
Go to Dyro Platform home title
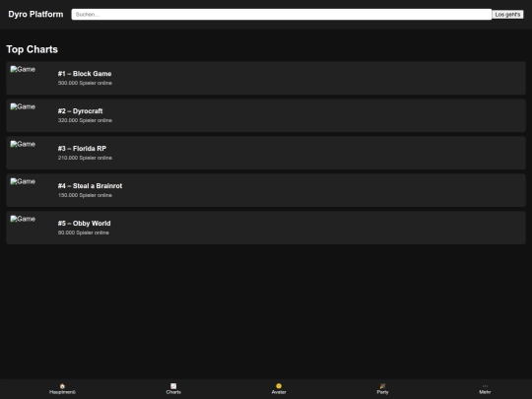pyautogui.click(x=35, y=14)
